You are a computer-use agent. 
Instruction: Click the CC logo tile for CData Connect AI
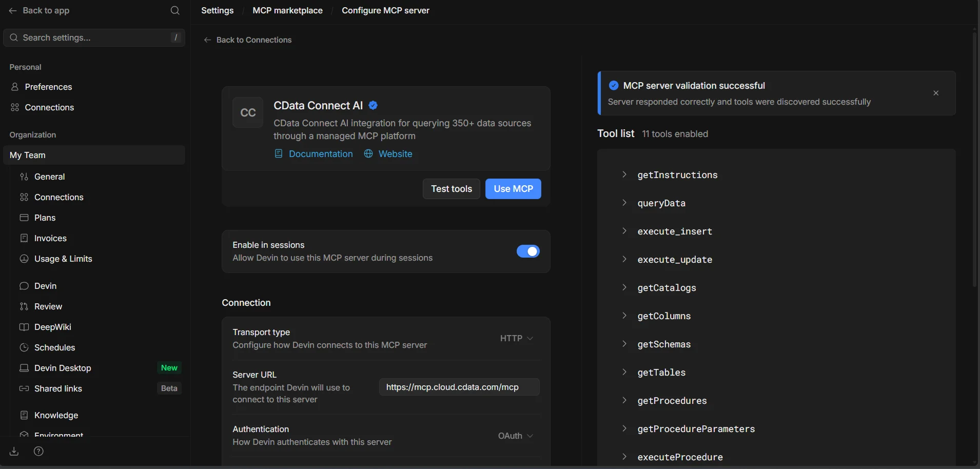tap(248, 112)
